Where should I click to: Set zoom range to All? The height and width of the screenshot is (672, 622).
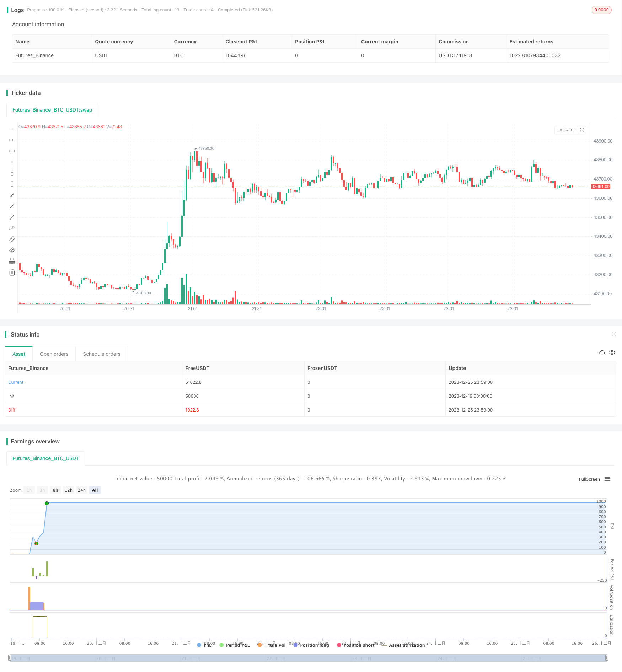pos(95,490)
